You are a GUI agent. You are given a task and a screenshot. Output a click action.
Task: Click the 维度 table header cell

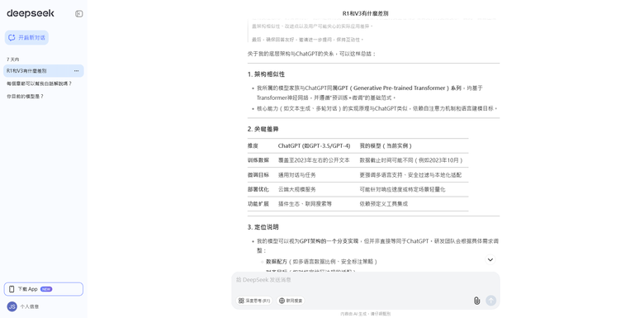[x=253, y=146]
